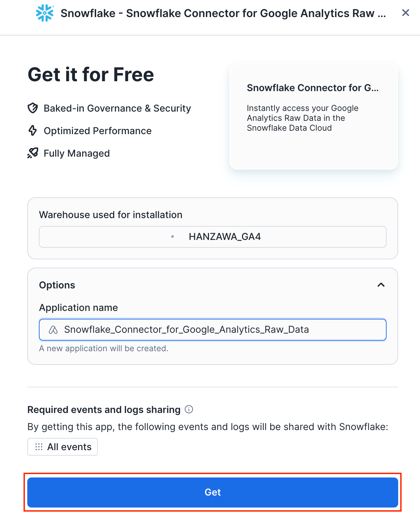Click the grid dots icon in All events
Image resolution: width=420 pixels, height=514 pixels.
(x=39, y=447)
